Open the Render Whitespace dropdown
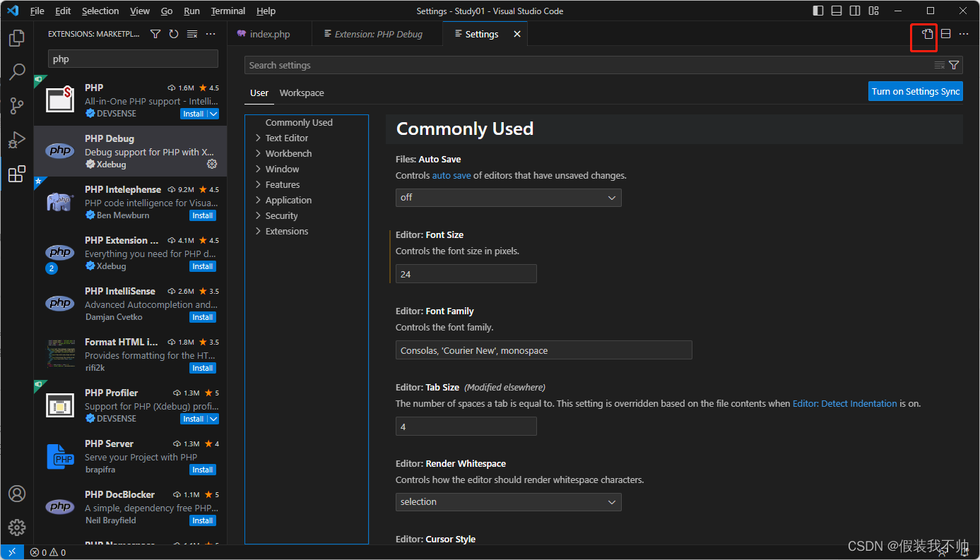The width and height of the screenshot is (980, 560). tap(509, 502)
